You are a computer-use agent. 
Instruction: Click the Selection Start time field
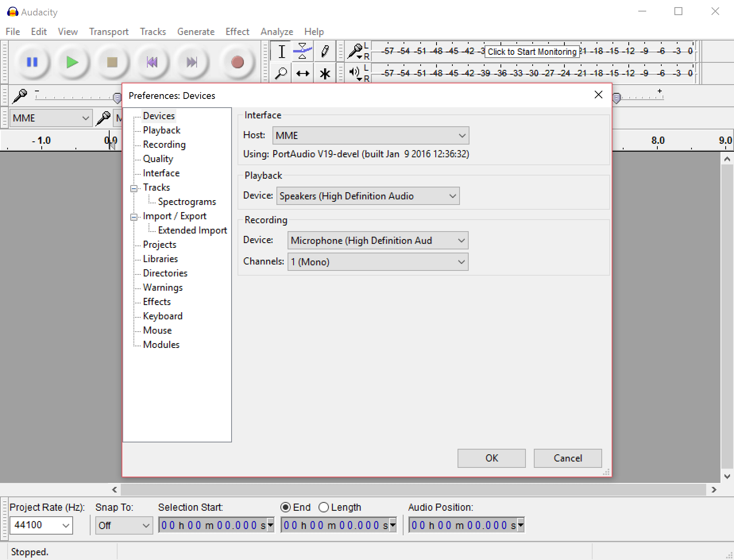coord(216,525)
